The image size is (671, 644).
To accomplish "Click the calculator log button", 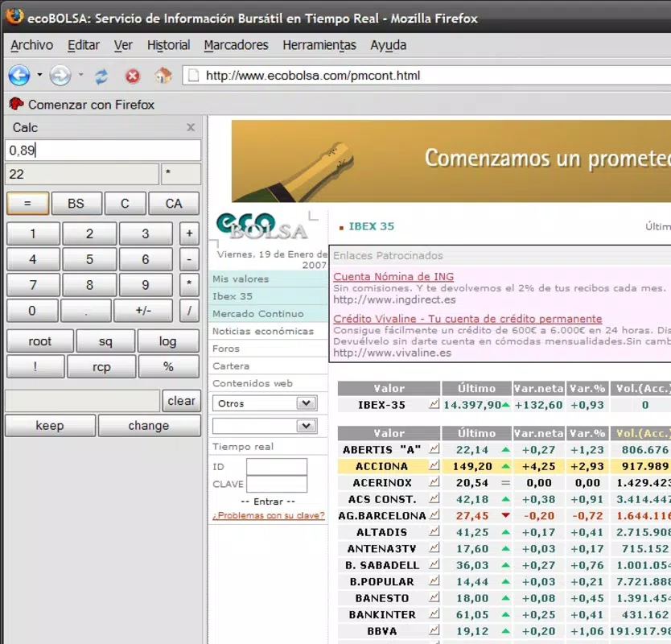I will (167, 341).
